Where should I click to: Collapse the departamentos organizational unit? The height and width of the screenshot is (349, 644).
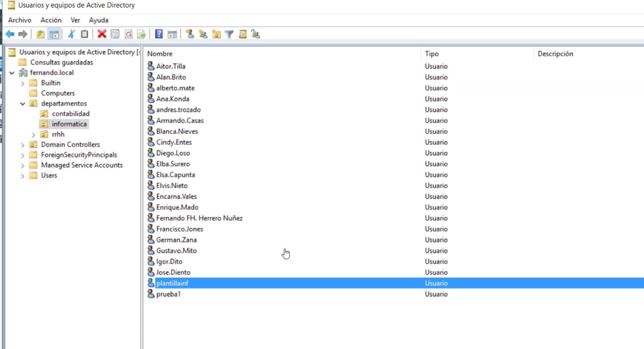pos(22,104)
